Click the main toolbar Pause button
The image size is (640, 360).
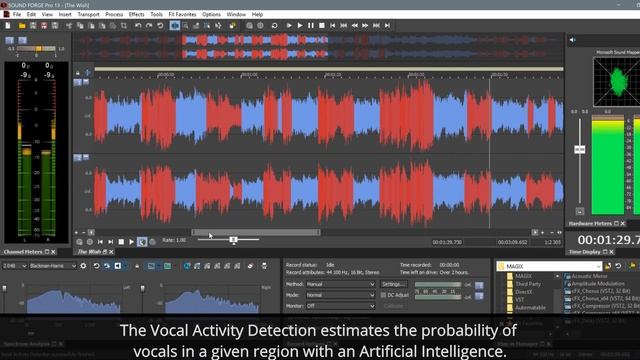click(x=311, y=25)
